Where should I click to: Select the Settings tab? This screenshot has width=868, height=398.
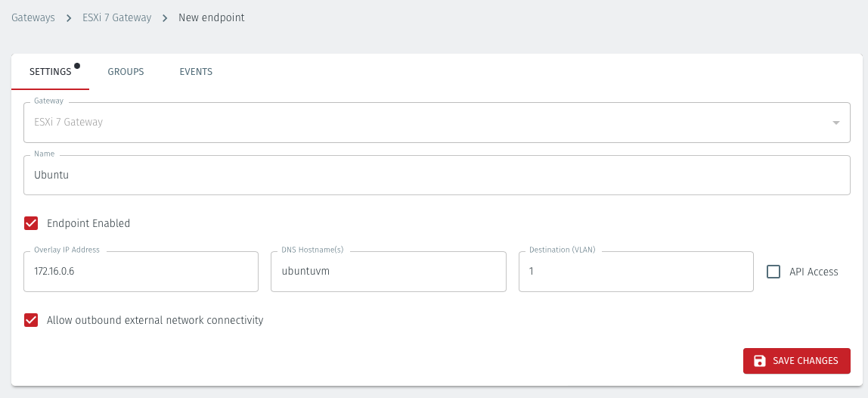coord(50,72)
